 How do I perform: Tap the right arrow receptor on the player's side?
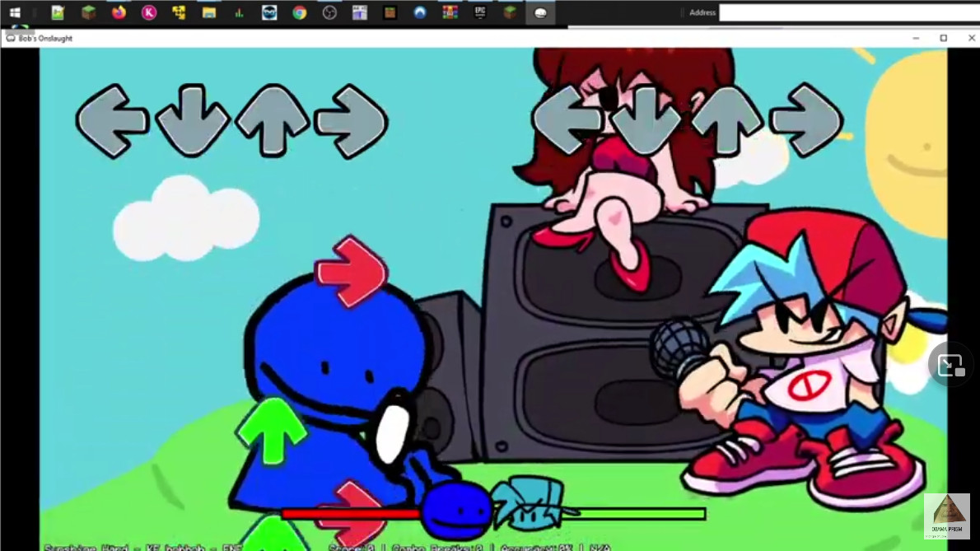[x=807, y=120]
